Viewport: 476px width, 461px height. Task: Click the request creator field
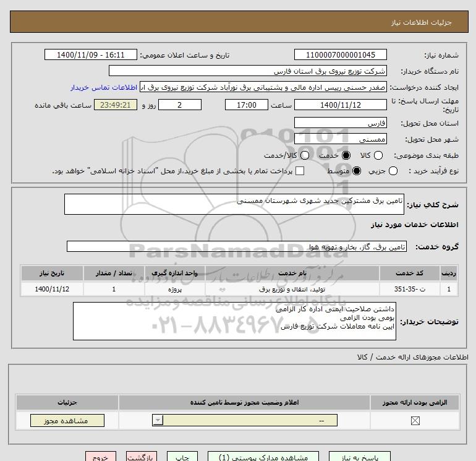[263, 87]
